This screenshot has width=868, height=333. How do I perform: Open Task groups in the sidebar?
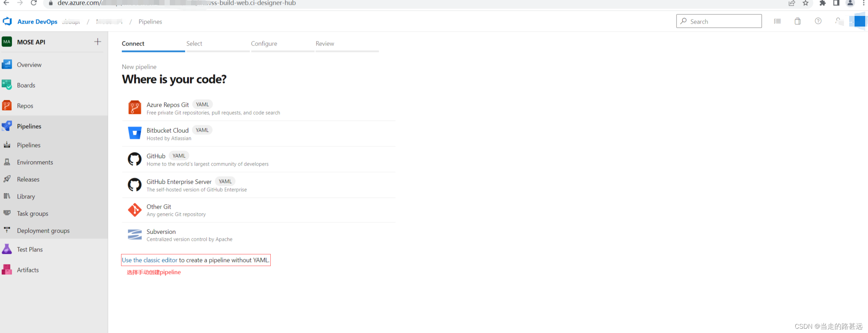click(32, 213)
